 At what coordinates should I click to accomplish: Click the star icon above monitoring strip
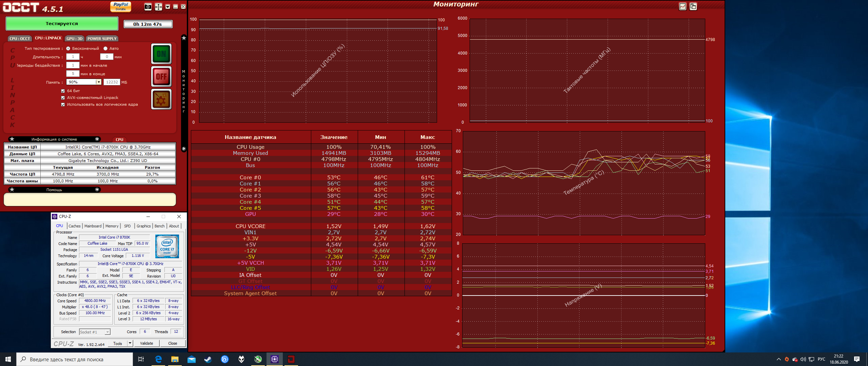[x=184, y=38]
